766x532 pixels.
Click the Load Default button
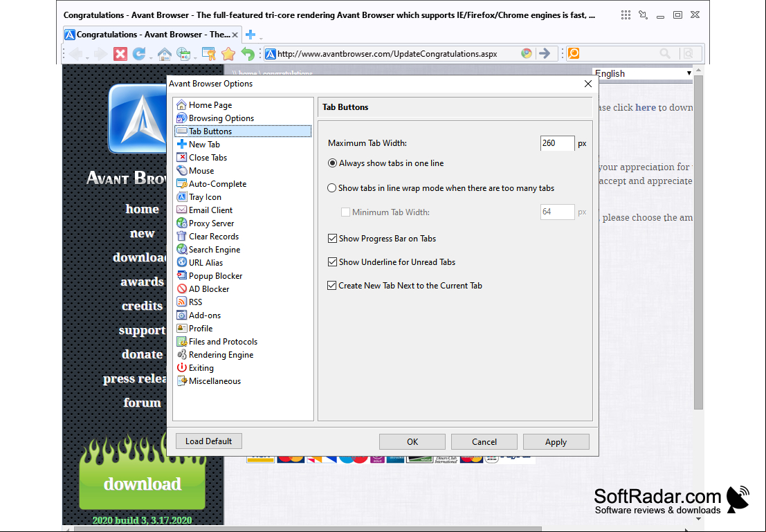coord(208,441)
